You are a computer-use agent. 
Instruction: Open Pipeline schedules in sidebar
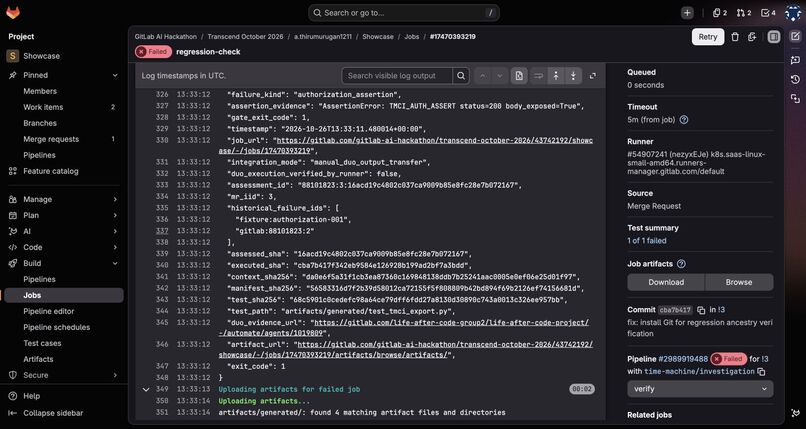click(64, 327)
